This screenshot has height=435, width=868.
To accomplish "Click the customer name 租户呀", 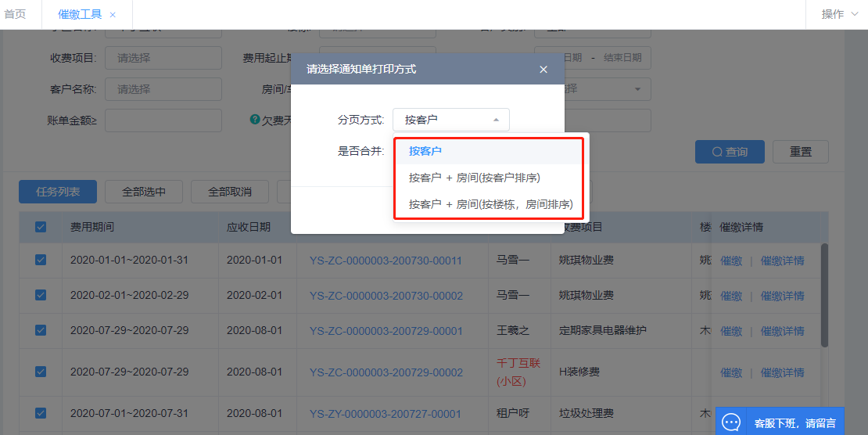I will 513,413.
